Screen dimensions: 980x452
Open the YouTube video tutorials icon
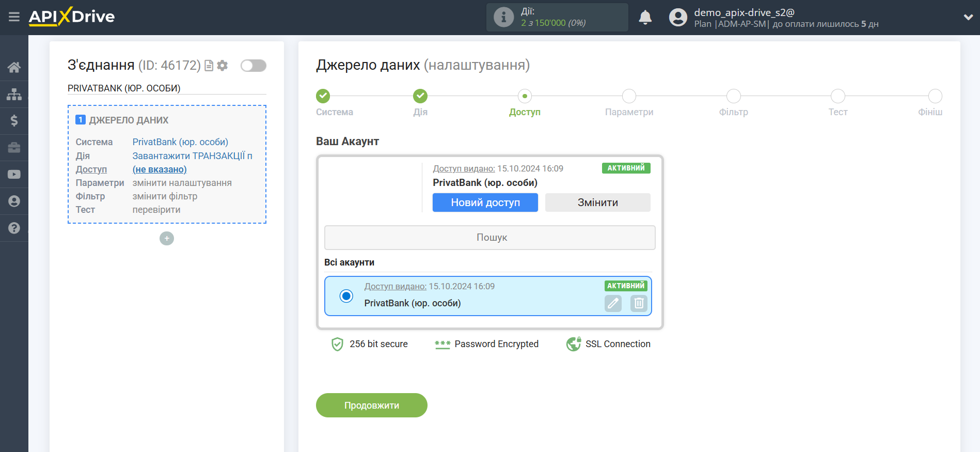point(14,175)
